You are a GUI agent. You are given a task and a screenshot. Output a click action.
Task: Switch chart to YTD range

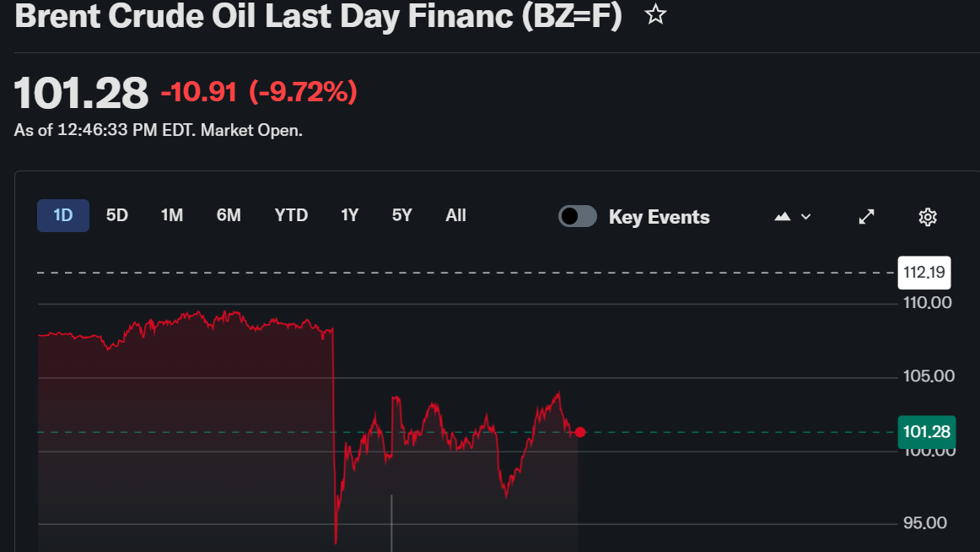291,215
